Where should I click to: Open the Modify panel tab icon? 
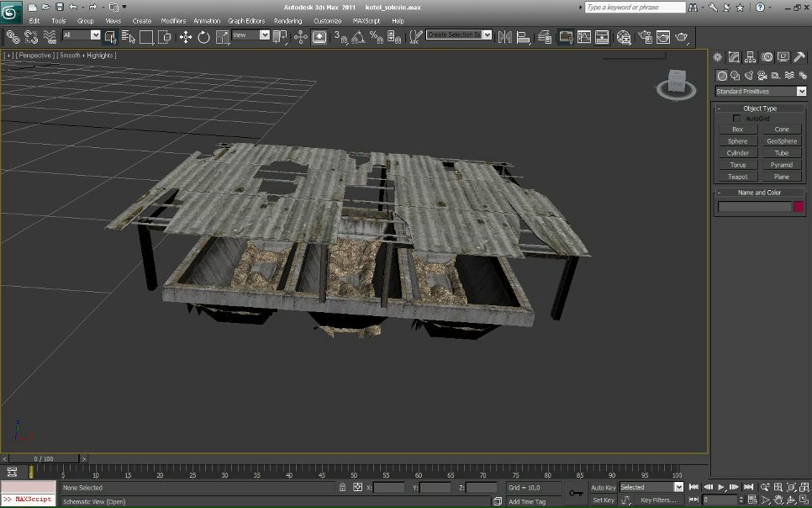click(734, 57)
